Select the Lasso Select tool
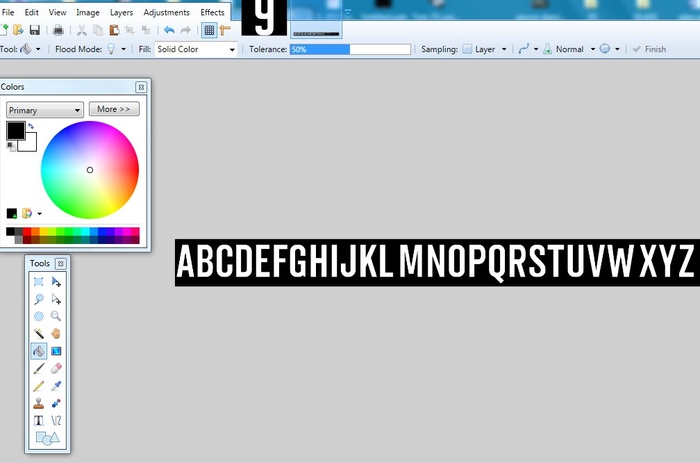This screenshot has height=463, width=700. [39, 299]
